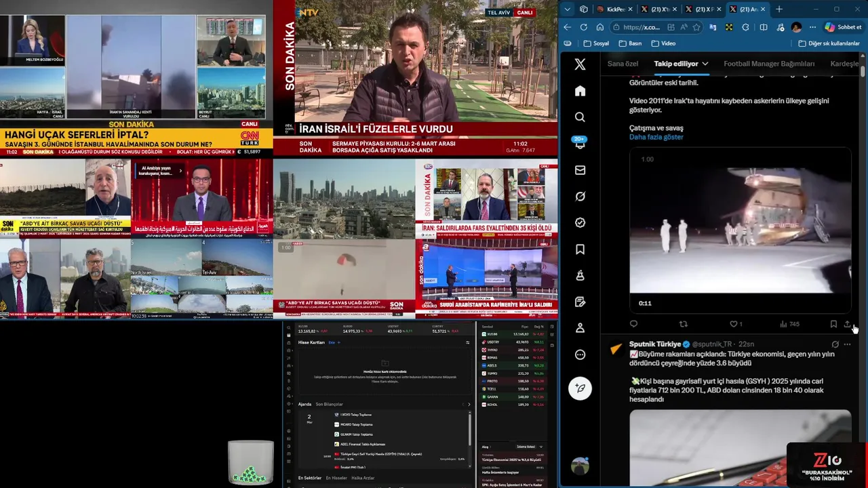Select Son Bilançolar tab in finance app
The height and width of the screenshot is (488, 868).
point(329,404)
